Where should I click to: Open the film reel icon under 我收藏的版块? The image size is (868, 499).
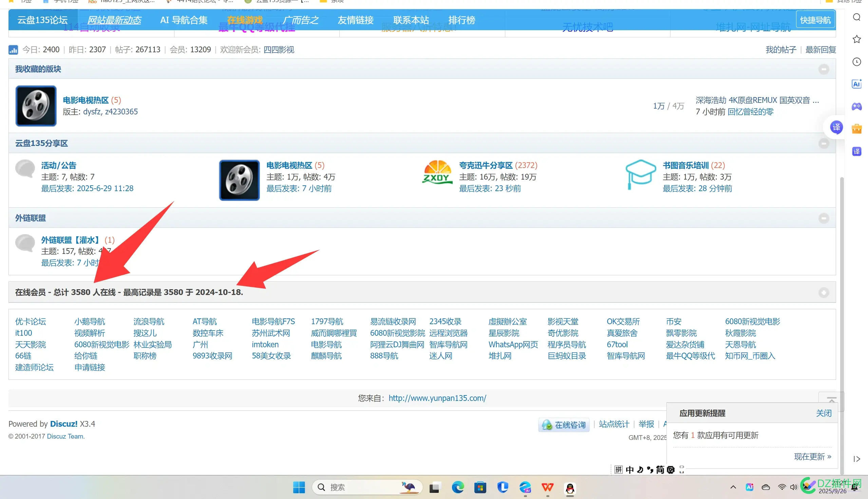coord(36,106)
